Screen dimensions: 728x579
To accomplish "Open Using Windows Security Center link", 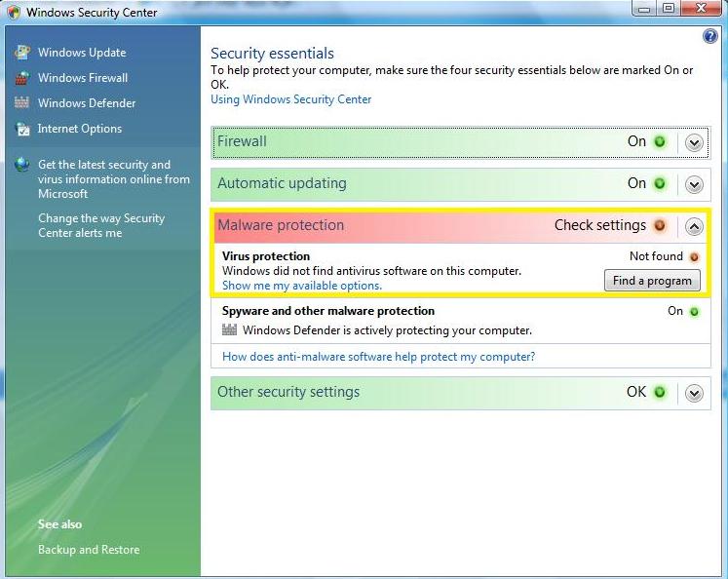I will tap(290, 99).
